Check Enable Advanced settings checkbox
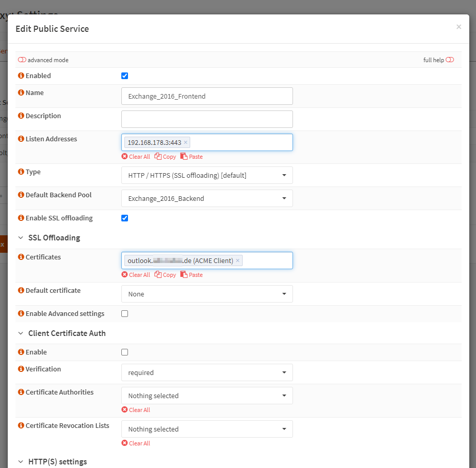The image size is (476, 468). (x=124, y=313)
